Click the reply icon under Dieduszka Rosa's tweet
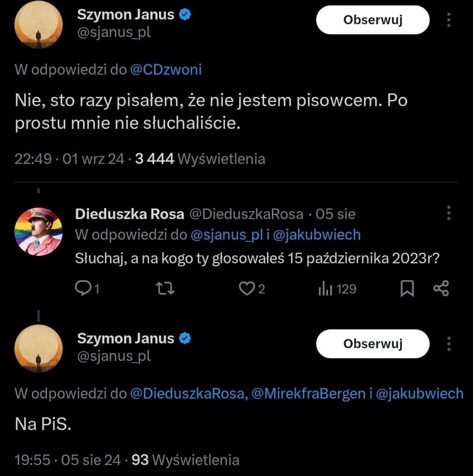This screenshot has width=473, height=476. click(x=83, y=288)
